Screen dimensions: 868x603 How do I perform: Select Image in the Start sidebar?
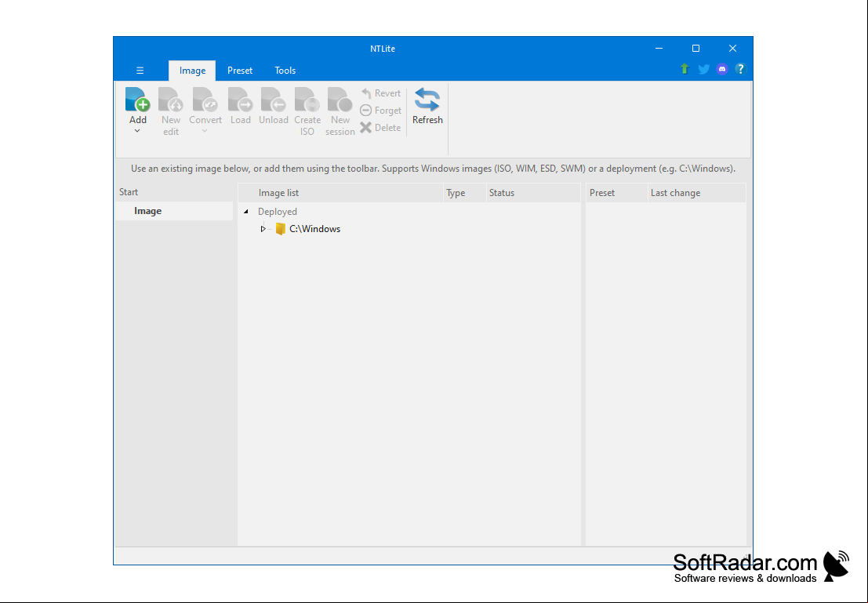click(174, 211)
